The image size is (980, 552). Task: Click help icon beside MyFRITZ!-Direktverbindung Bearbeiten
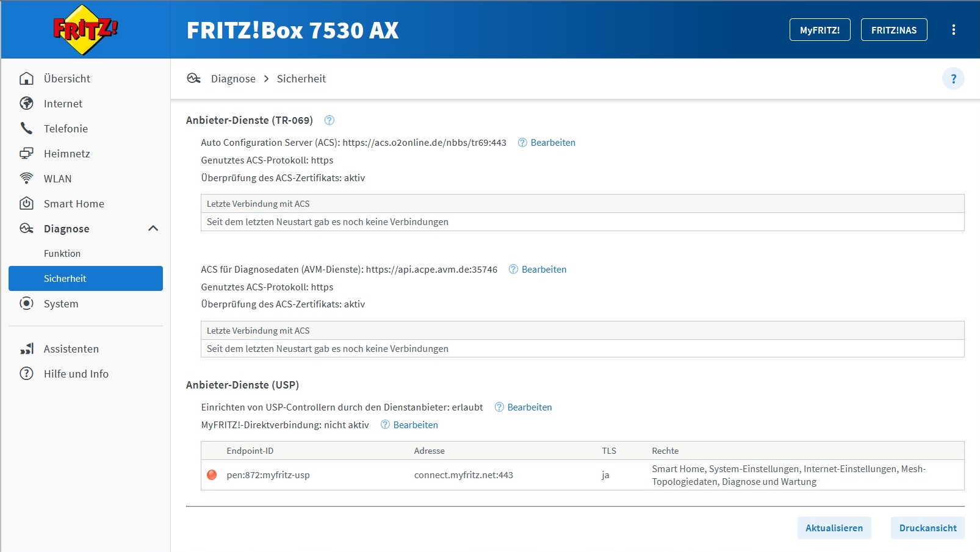coord(385,425)
